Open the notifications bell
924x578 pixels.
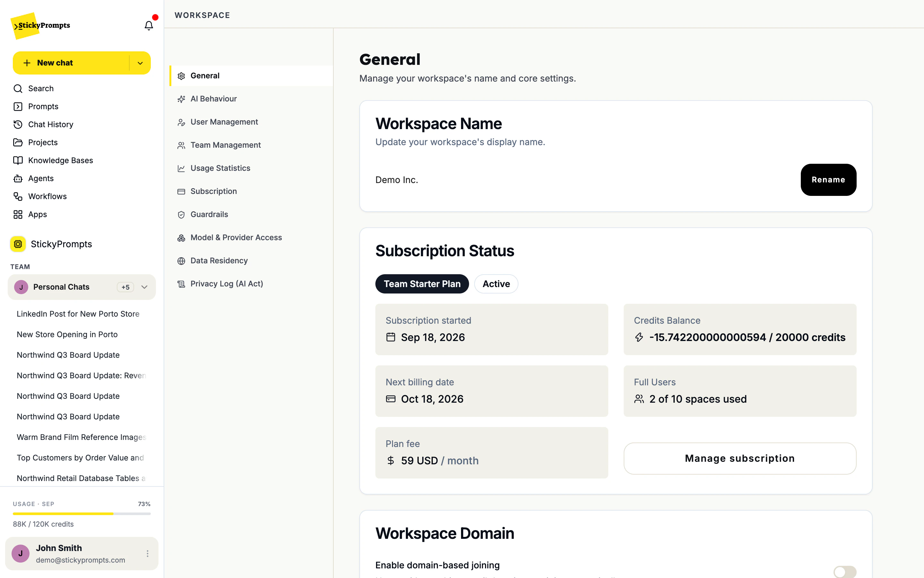(149, 25)
